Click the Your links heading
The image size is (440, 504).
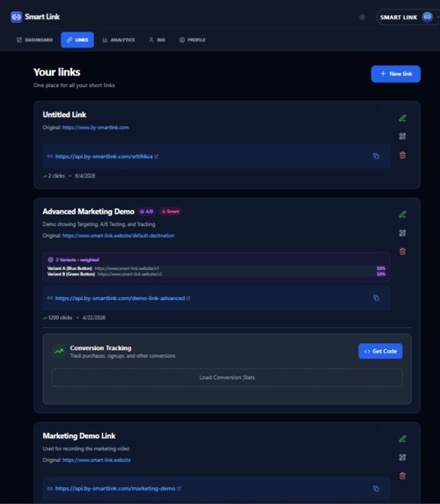(57, 72)
